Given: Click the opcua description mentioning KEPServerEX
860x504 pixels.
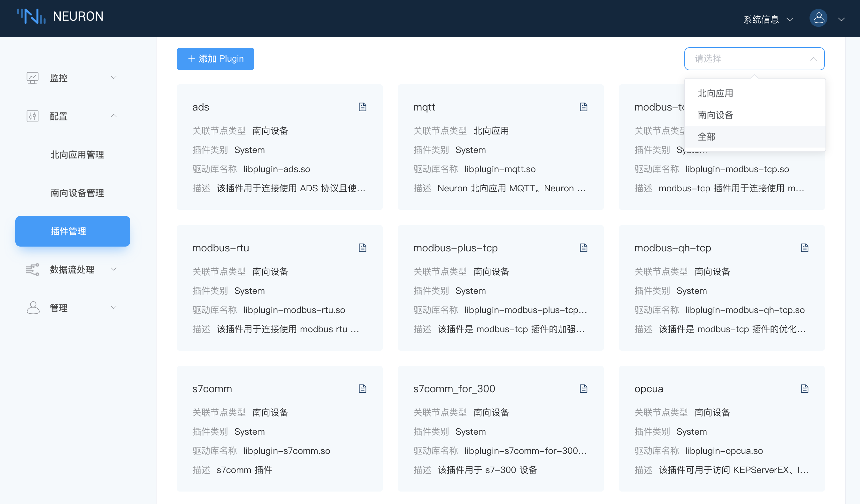Looking at the screenshot, I should click(733, 470).
